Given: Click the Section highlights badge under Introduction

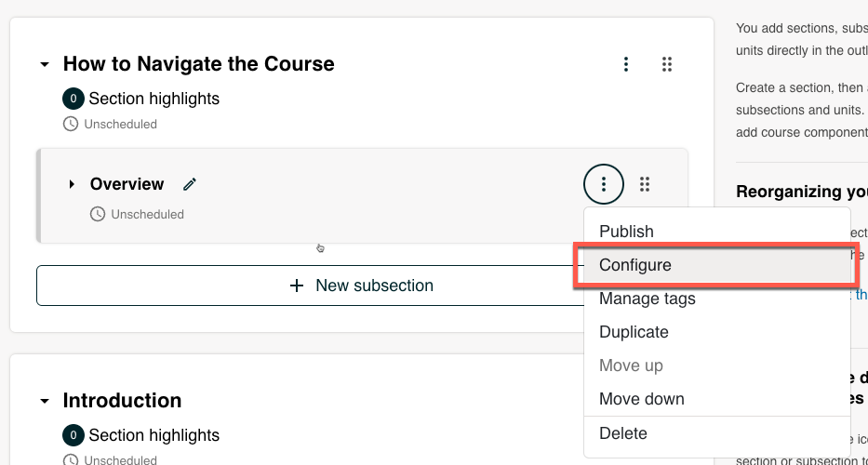Looking at the screenshot, I should pos(73,435).
